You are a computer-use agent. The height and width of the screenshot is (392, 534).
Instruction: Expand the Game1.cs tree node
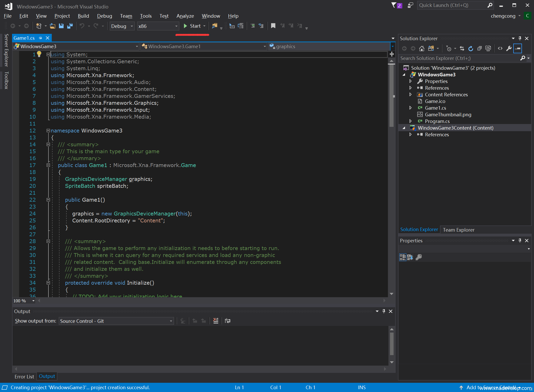(x=410, y=108)
